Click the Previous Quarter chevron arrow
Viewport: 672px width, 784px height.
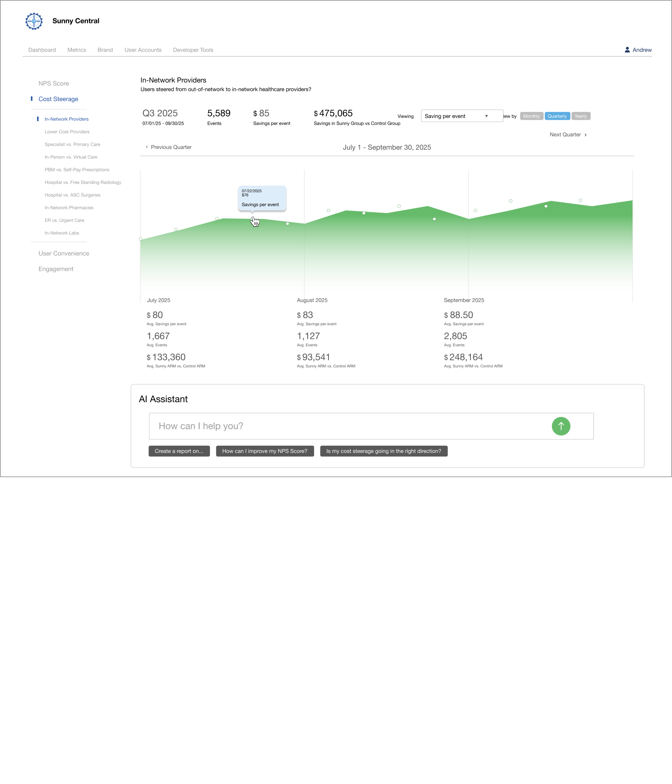click(147, 147)
